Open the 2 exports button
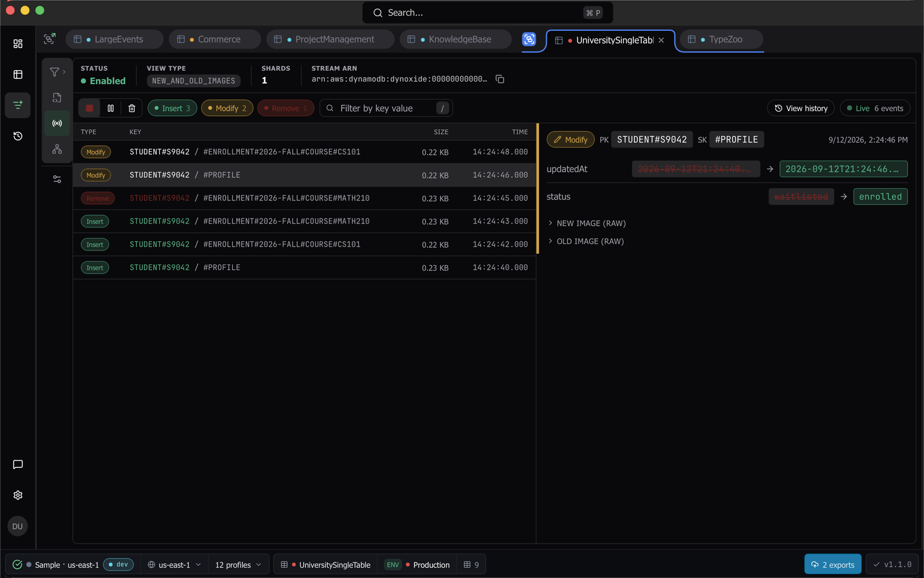 pyautogui.click(x=833, y=565)
